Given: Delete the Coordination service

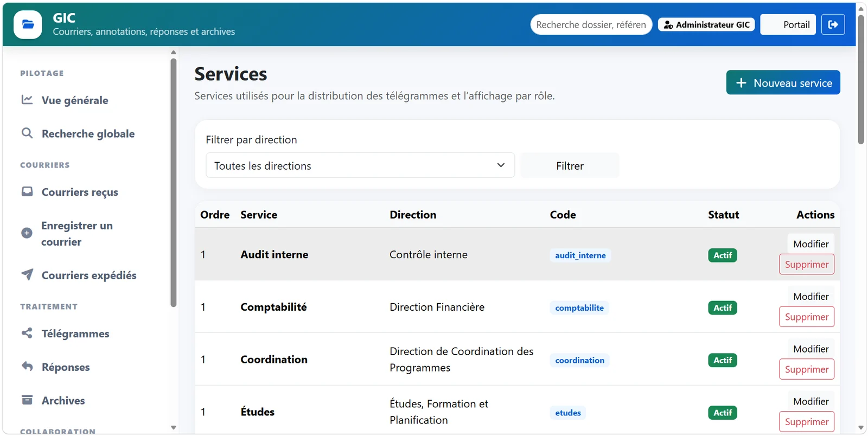Looking at the screenshot, I should click(x=807, y=370).
